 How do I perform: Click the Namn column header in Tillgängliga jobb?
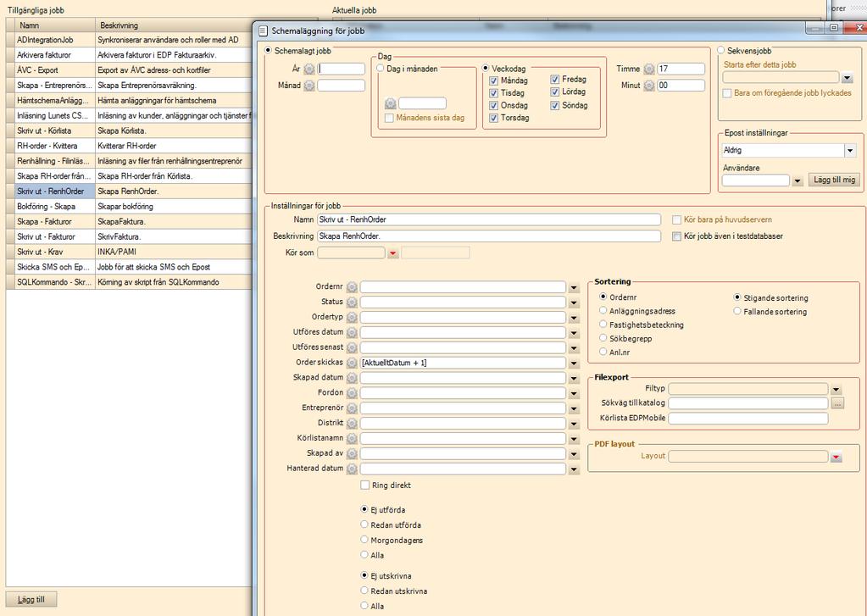coord(55,25)
